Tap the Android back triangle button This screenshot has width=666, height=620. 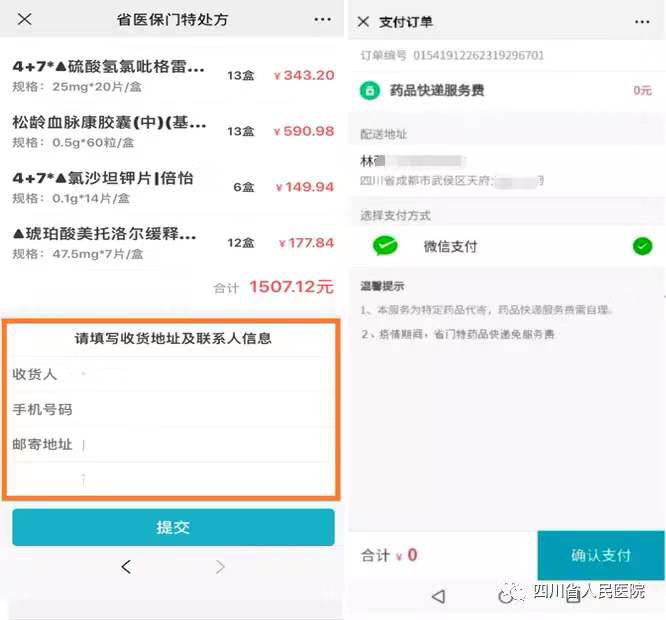[438, 597]
